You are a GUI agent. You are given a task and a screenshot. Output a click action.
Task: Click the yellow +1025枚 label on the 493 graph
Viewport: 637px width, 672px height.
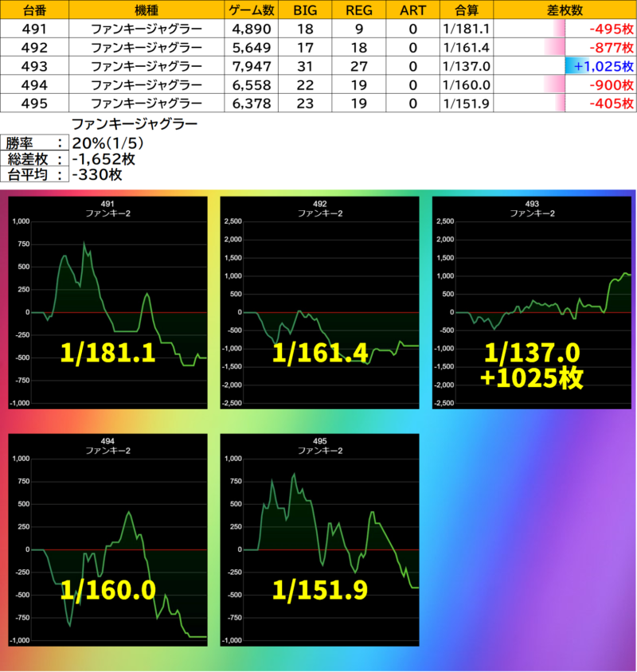pyautogui.click(x=532, y=377)
